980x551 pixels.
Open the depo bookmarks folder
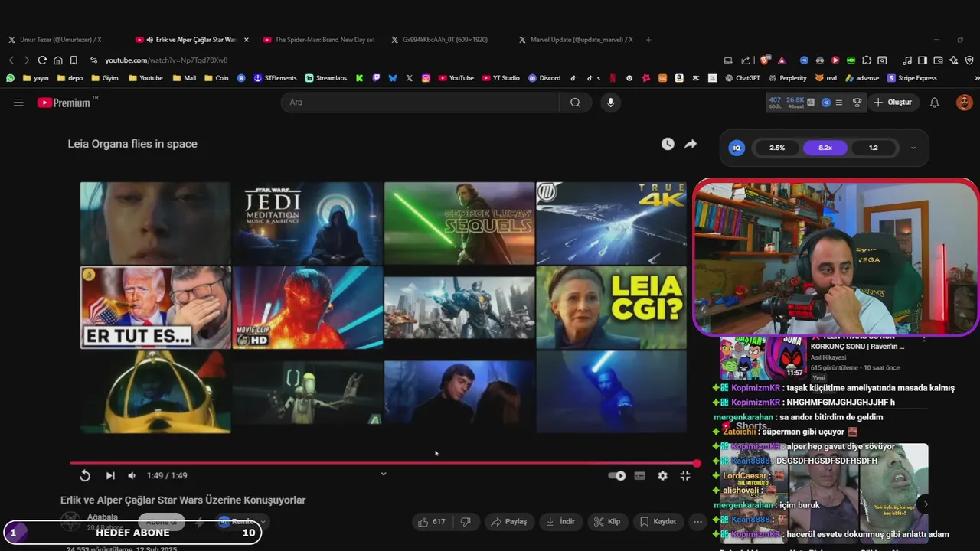[x=70, y=78]
